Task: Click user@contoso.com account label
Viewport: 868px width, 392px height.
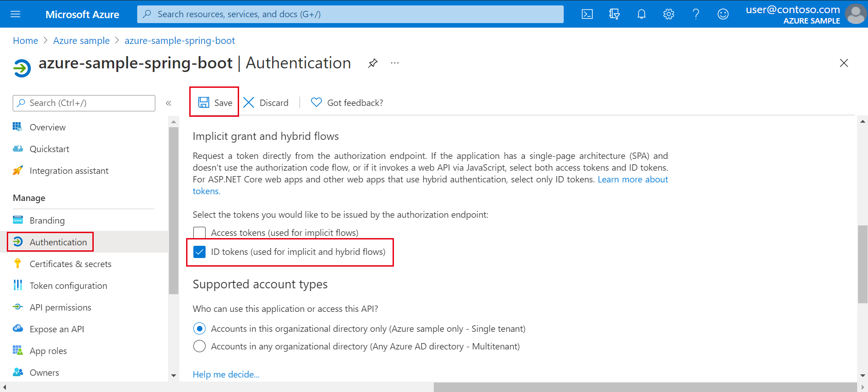Action: tap(793, 10)
